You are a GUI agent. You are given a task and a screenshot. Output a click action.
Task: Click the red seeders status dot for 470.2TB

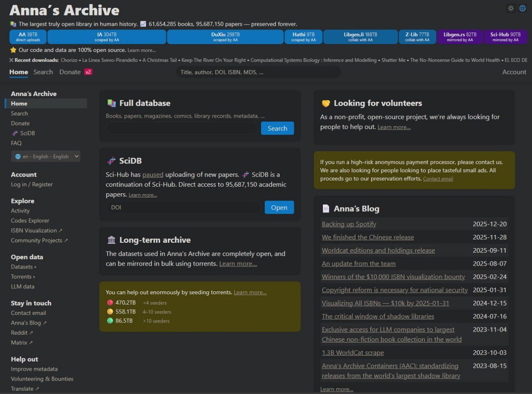coord(110,303)
